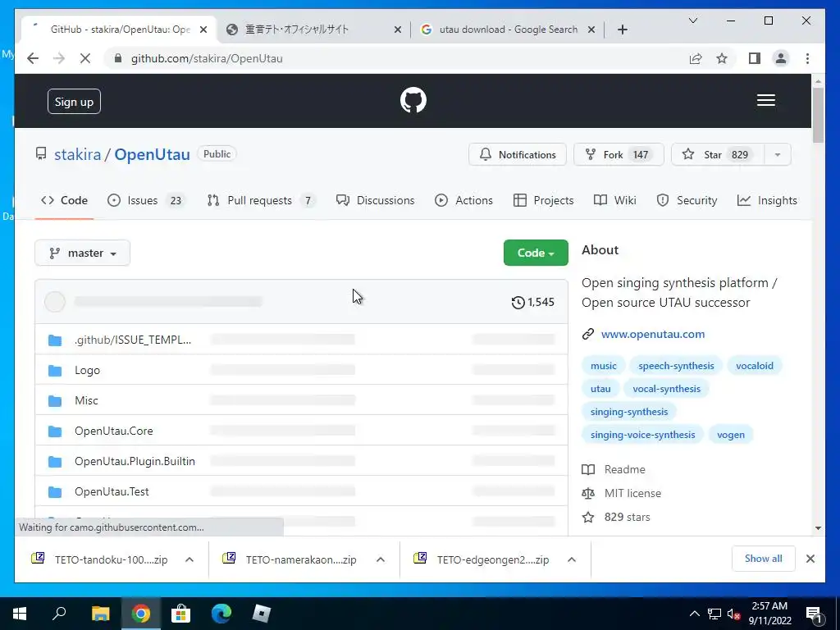Open taskbar search magnifier
Image resolution: width=840 pixels, height=630 pixels.
[59, 614]
